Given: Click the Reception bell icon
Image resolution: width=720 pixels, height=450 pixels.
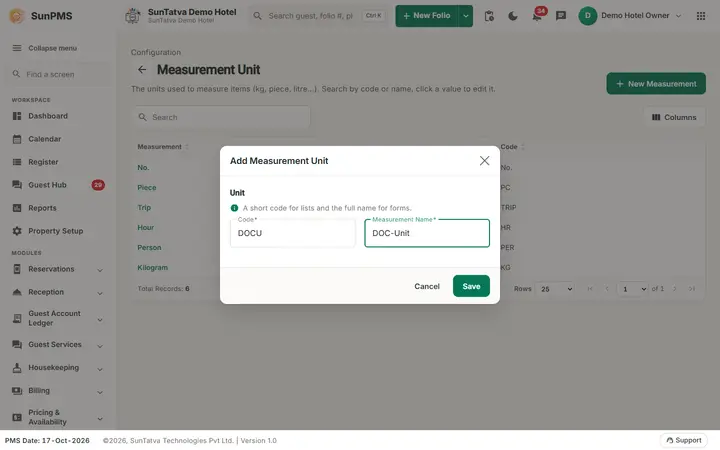Looking at the screenshot, I should [x=17, y=292].
